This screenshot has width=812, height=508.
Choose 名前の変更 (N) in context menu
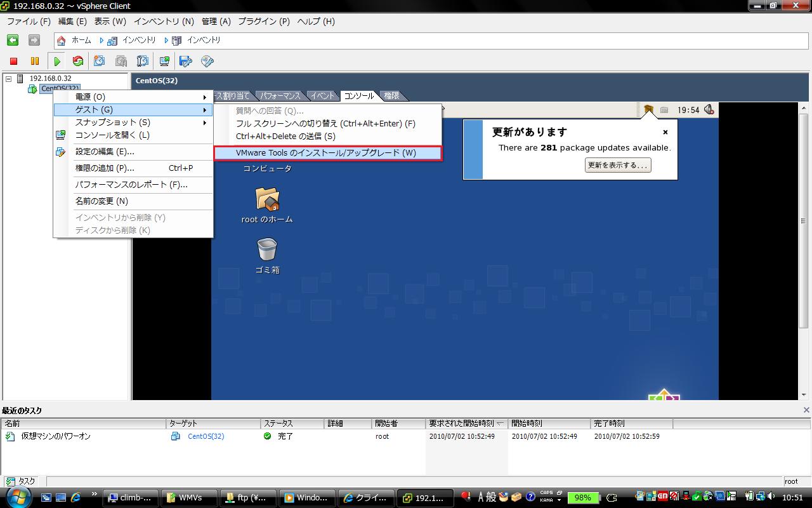coord(133,201)
